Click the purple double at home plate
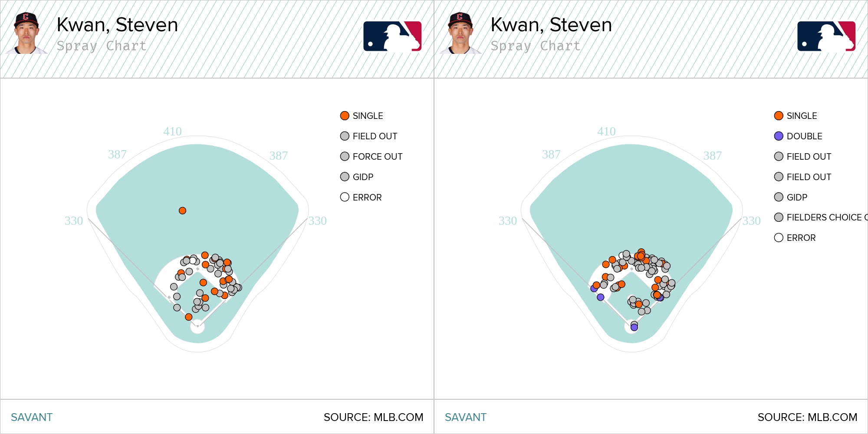The width and height of the screenshot is (868, 434). [x=634, y=327]
